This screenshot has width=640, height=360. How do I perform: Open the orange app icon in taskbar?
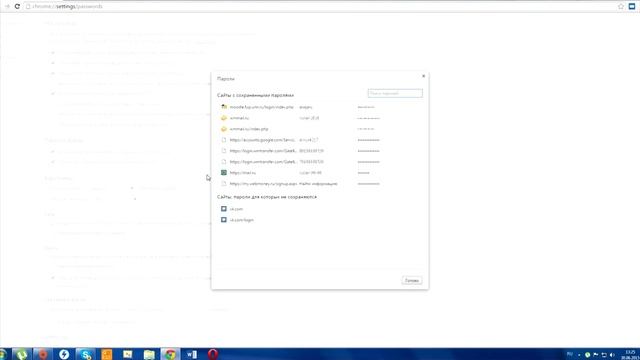(107, 354)
